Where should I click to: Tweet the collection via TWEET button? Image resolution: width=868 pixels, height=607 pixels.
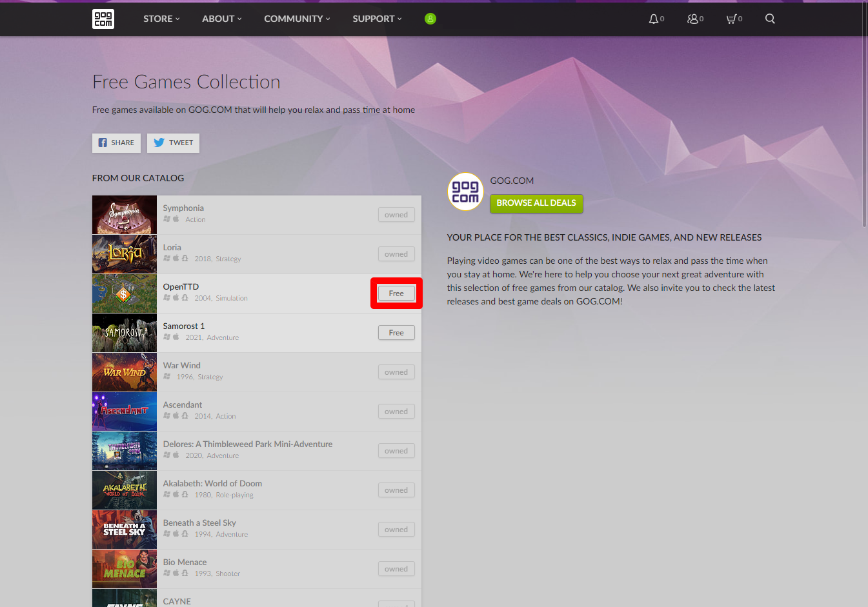[173, 143]
